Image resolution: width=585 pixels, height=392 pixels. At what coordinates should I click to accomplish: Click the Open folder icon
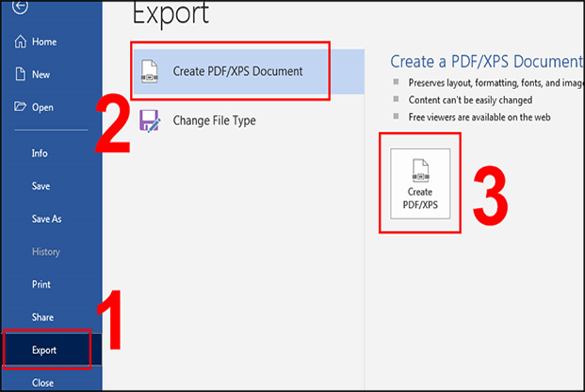coord(20,107)
